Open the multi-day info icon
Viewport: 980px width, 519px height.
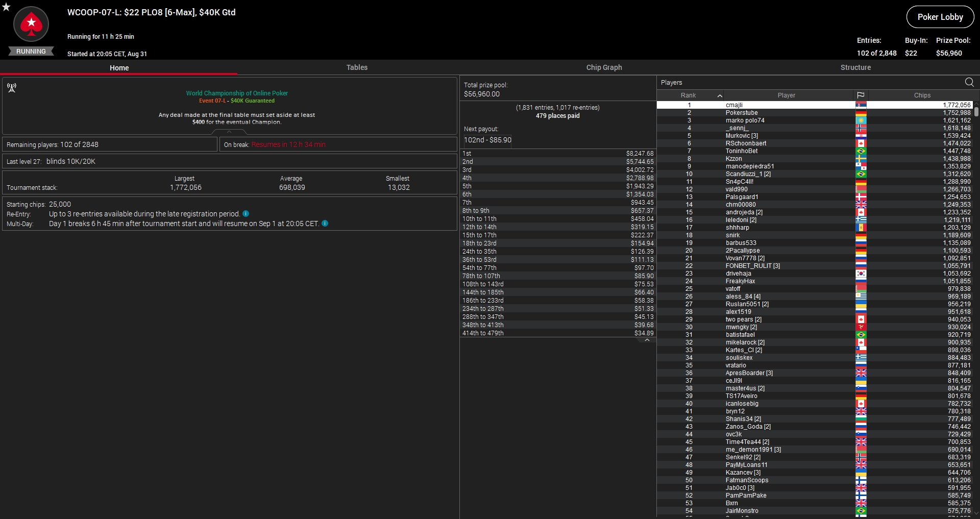(325, 224)
